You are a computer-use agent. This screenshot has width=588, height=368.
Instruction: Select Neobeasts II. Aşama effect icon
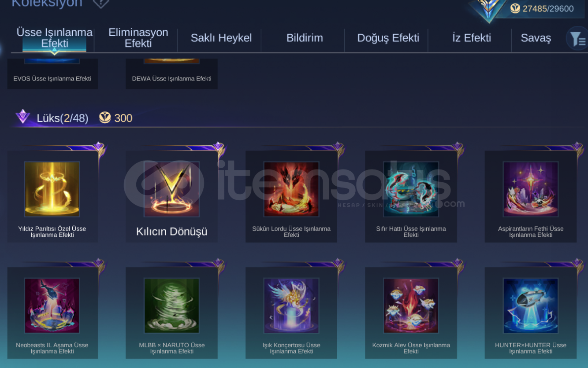[x=52, y=305]
